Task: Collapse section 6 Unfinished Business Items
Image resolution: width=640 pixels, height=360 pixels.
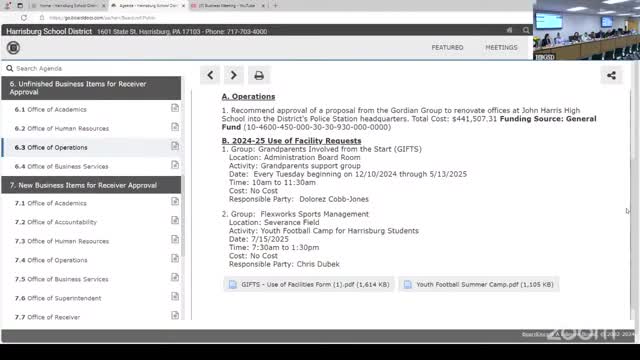Action: (91, 88)
